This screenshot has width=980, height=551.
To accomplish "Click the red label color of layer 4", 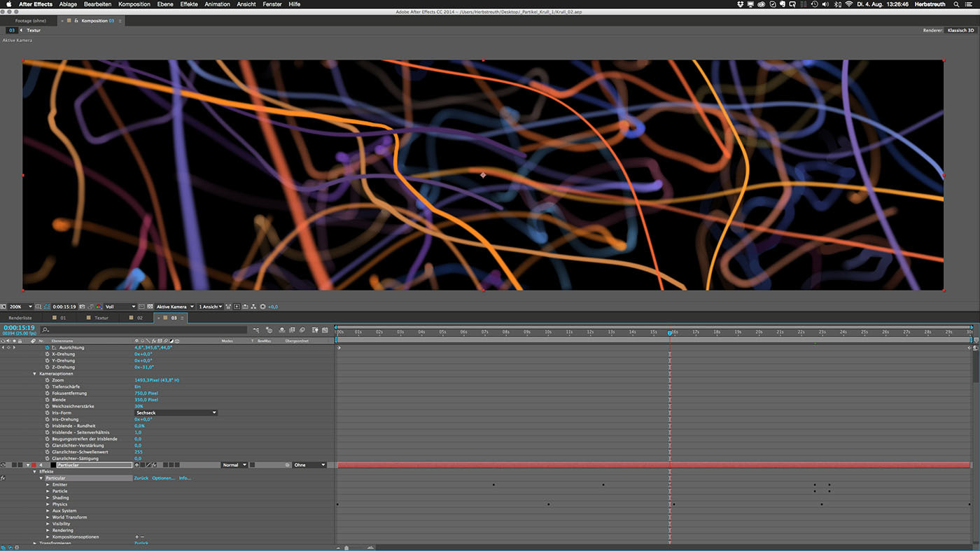I will [33, 465].
